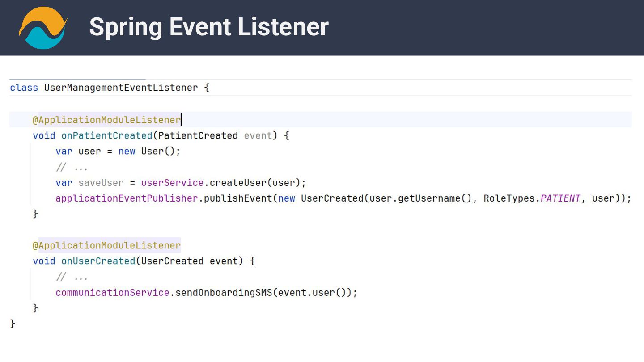Click the user.getUsername() call

click(x=420, y=198)
